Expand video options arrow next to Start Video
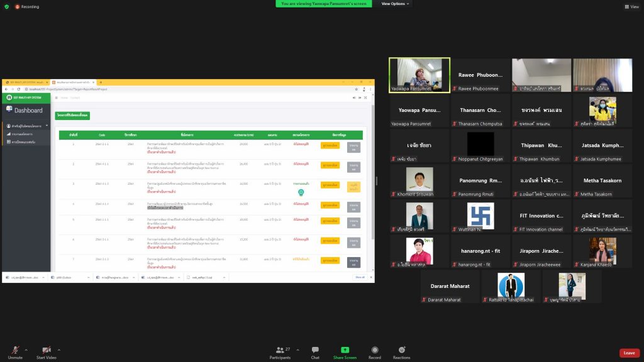Screen dimensions: 644x362 pos(59,349)
